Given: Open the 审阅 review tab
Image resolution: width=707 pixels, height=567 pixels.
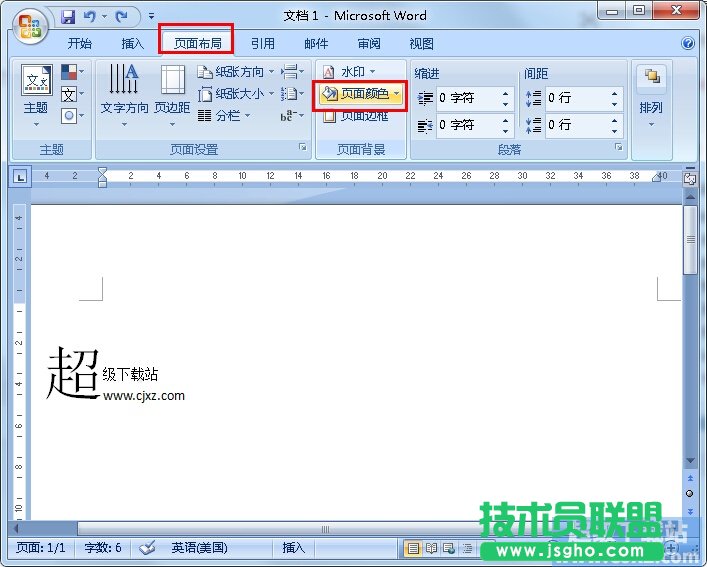Looking at the screenshot, I should 369,44.
